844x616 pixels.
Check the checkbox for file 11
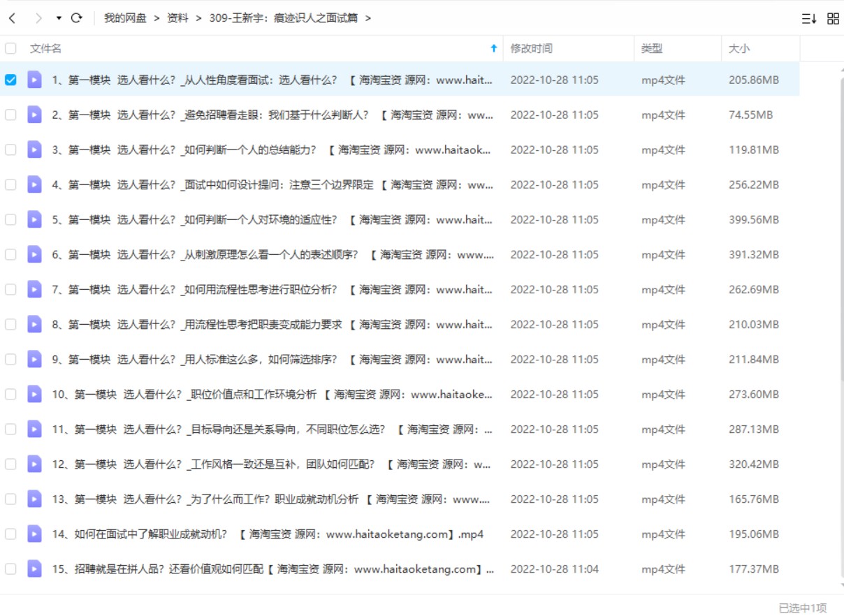tap(10, 429)
